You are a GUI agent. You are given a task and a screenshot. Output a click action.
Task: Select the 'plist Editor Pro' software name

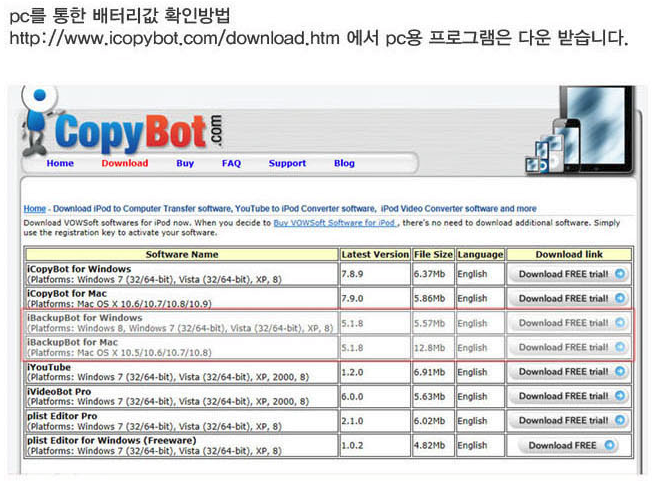click(x=62, y=416)
